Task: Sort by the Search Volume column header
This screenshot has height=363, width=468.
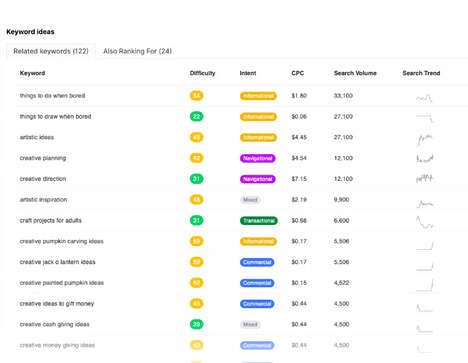Action: (x=355, y=73)
